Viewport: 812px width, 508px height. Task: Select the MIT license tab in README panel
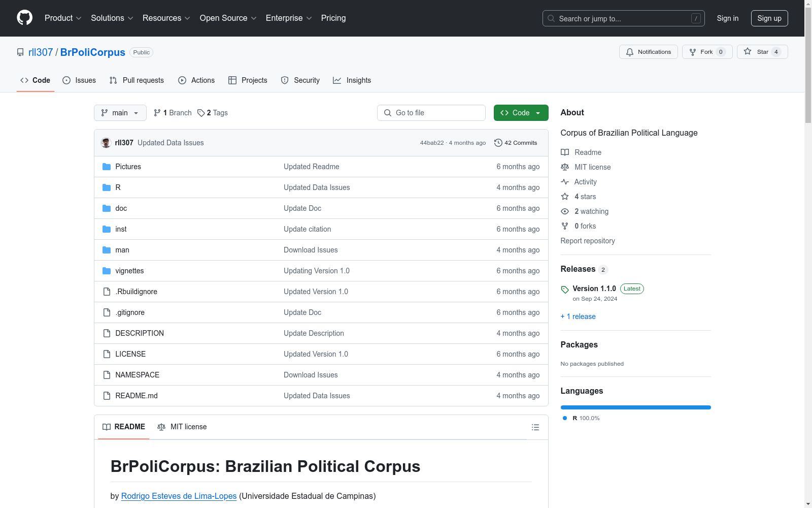click(182, 427)
